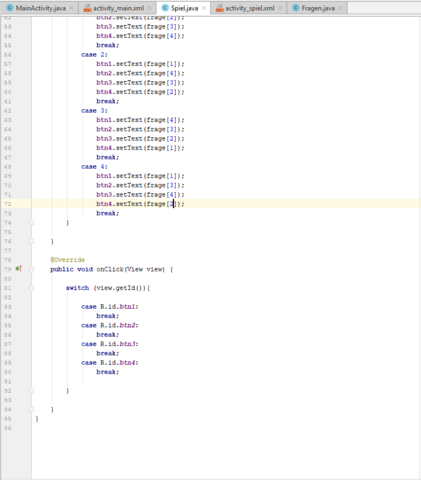Click 'case R.id.btn3:' line

coord(110,344)
